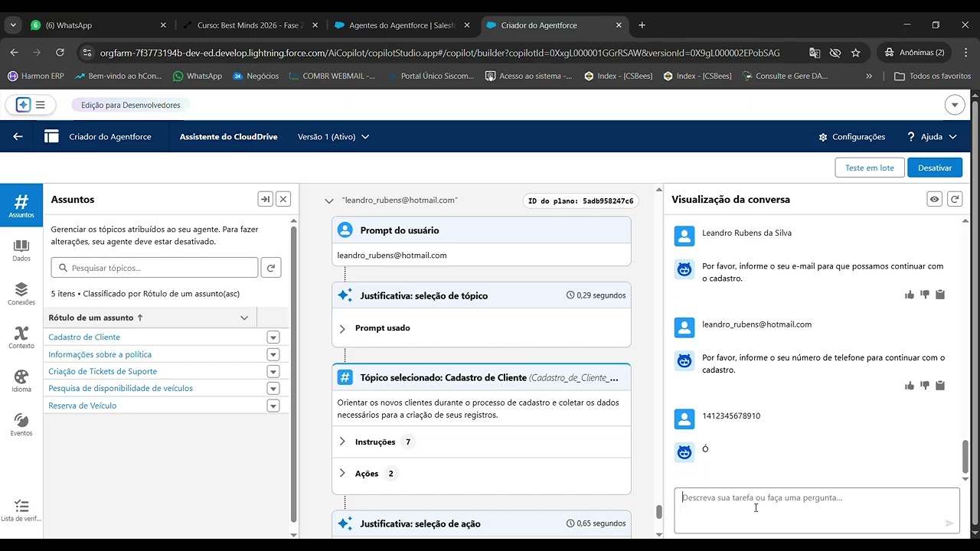Open the Dados sidebar panel
This screenshot has width=980, height=551.
(21, 249)
